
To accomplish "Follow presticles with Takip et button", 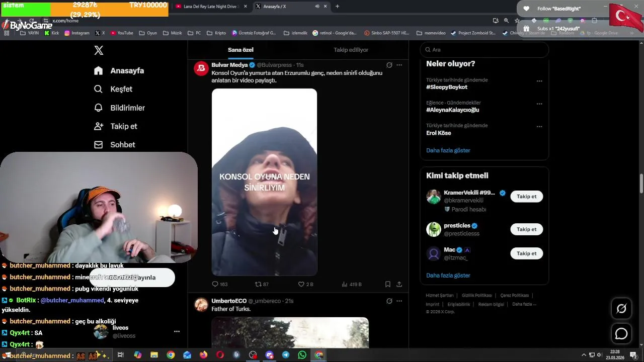I will pos(526,229).
